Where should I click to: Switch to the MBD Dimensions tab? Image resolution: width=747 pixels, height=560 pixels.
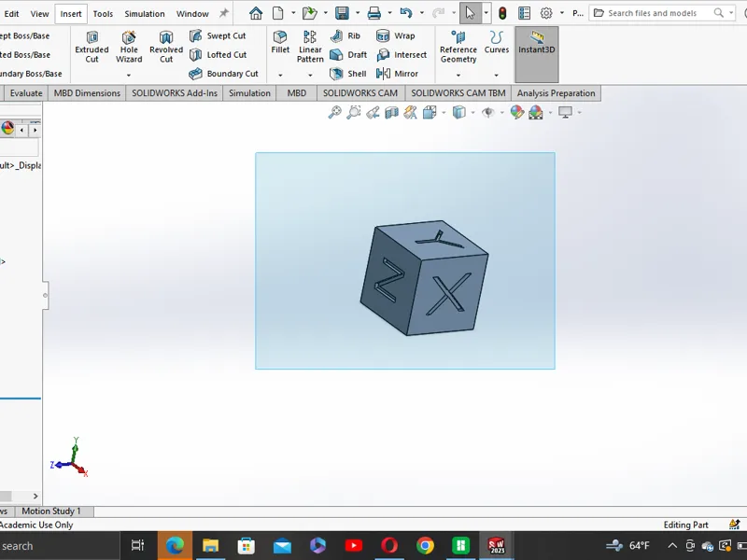pyautogui.click(x=87, y=93)
